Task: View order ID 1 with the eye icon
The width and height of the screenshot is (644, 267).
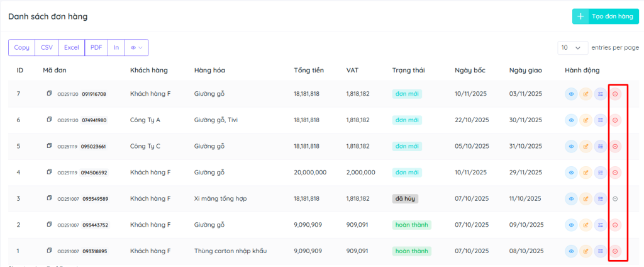Action: click(572, 251)
